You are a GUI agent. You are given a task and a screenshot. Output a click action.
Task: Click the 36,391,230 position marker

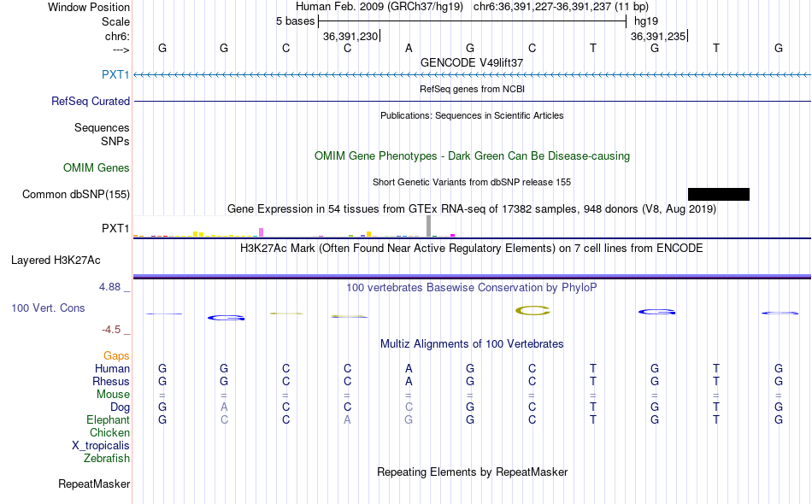point(351,36)
